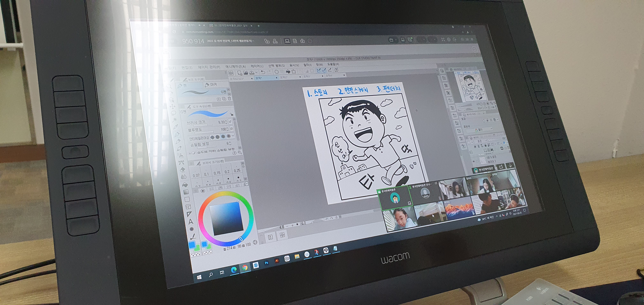
Task: Open the 편집(E) menu
Action: coord(187,68)
